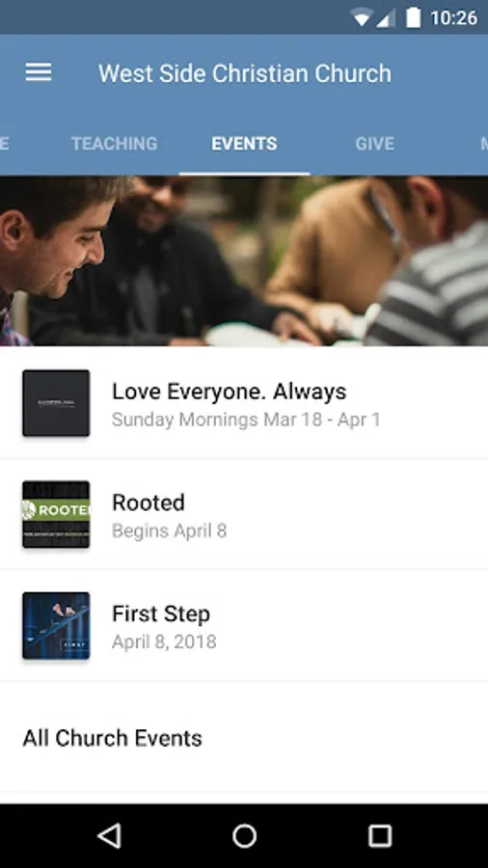Screen dimensions: 488x868
Task: Open the Love Everyone. Always event
Action: 244,403
